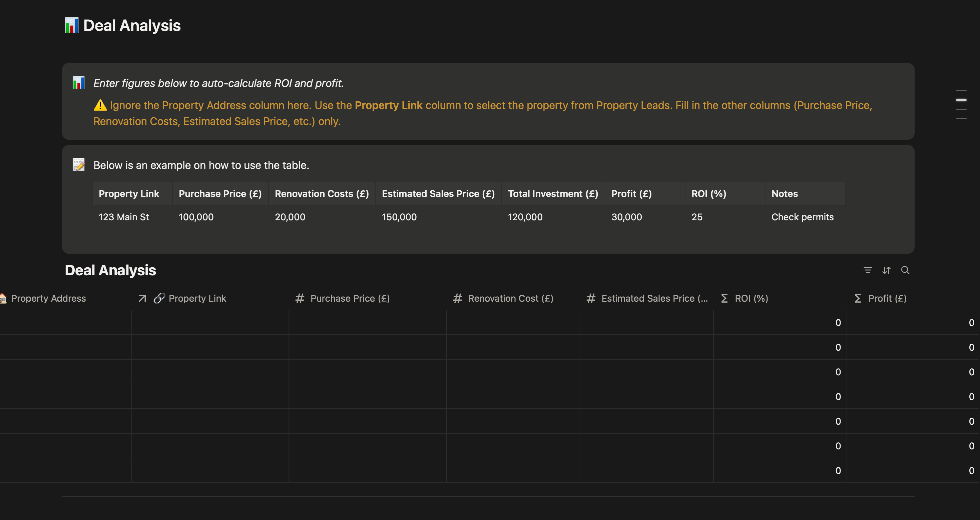Click the Deal Analysis database title
Image resolution: width=980 pixels, height=520 pixels.
tap(110, 270)
